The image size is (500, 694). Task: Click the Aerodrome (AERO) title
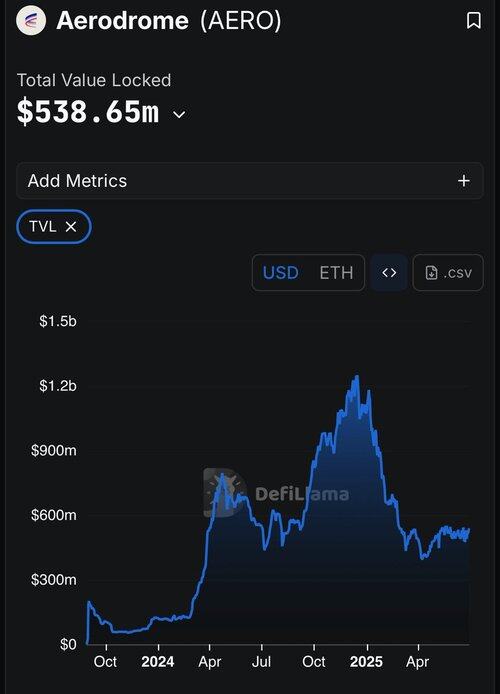(x=169, y=20)
